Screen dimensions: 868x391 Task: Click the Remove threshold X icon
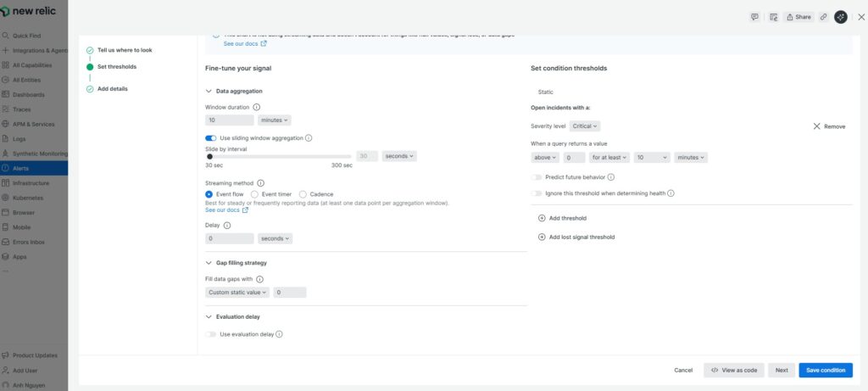tap(816, 126)
